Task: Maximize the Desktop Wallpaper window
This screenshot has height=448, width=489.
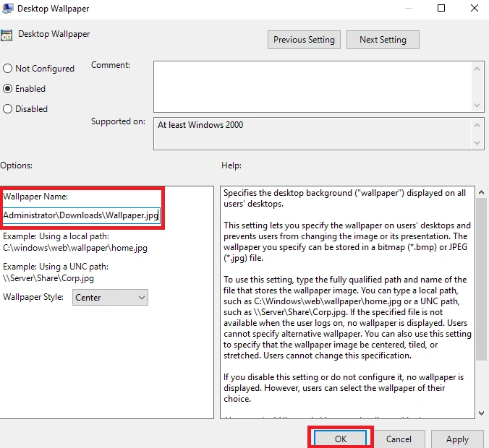Action: point(441,8)
